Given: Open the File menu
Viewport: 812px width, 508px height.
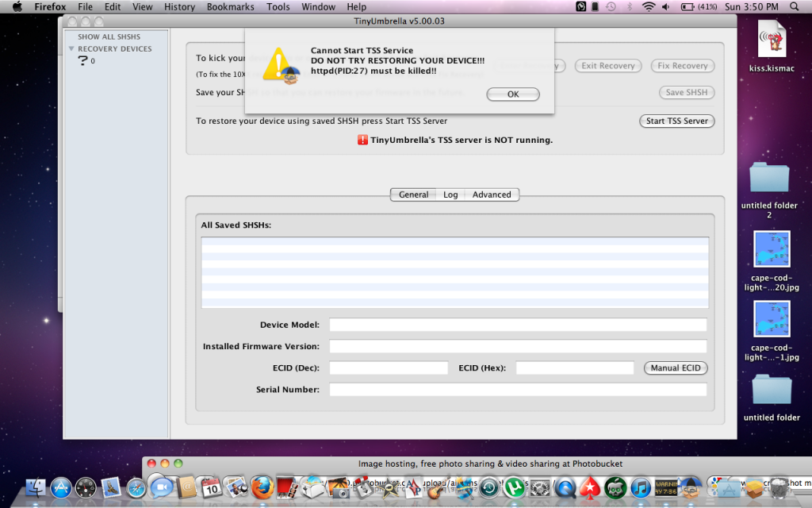Looking at the screenshot, I should click(85, 6).
